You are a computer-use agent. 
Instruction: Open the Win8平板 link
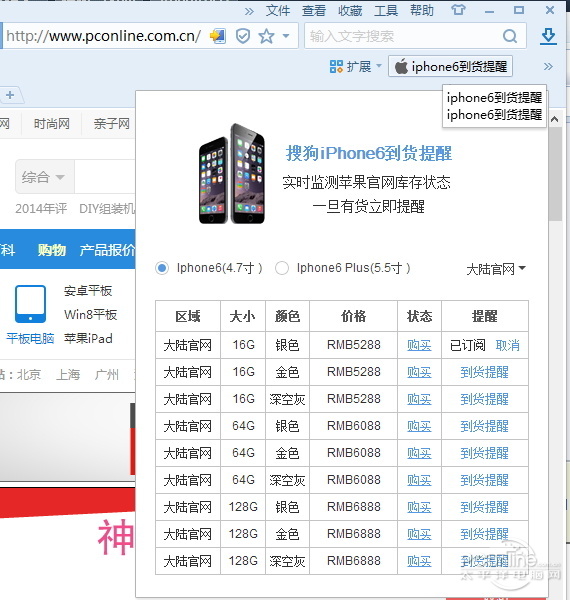click(91, 315)
